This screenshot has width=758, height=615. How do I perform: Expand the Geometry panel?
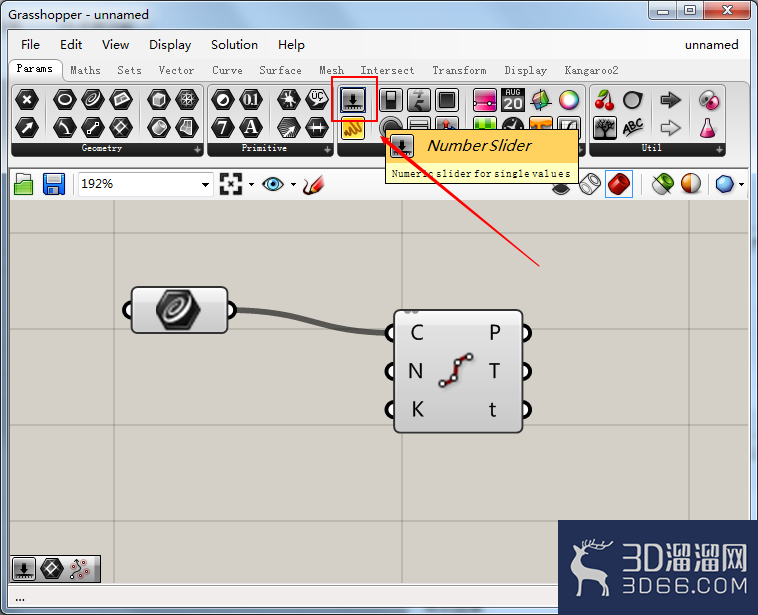(197, 150)
